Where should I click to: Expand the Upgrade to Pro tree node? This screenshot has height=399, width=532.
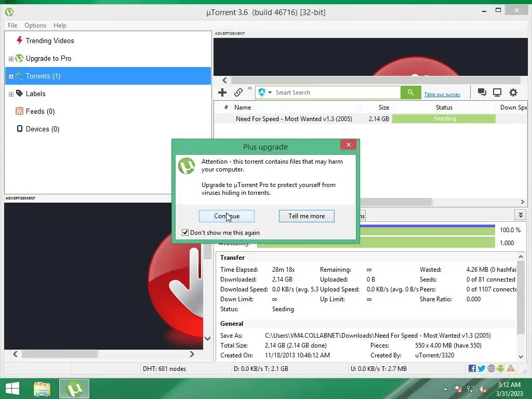11,59
